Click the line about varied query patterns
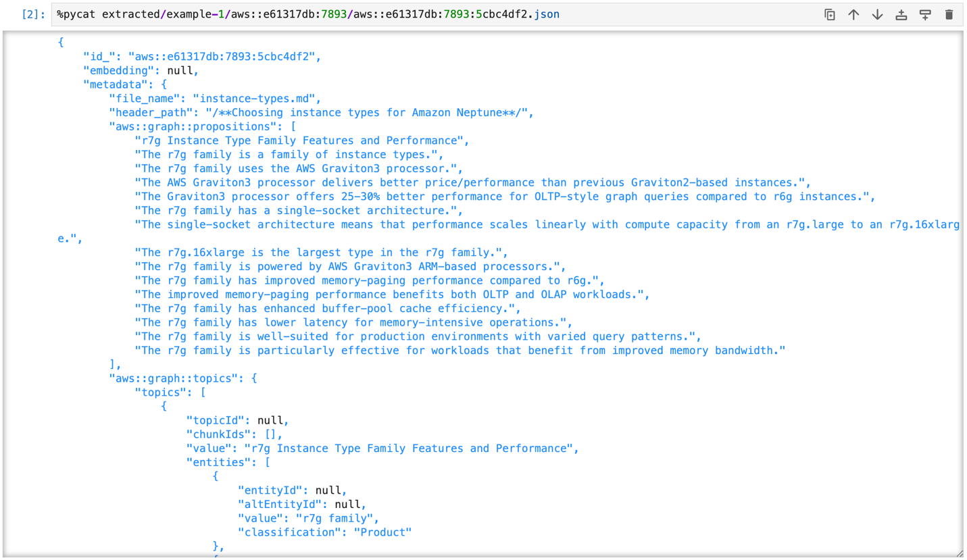Screen dimensions: 967x560 coord(418,336)
